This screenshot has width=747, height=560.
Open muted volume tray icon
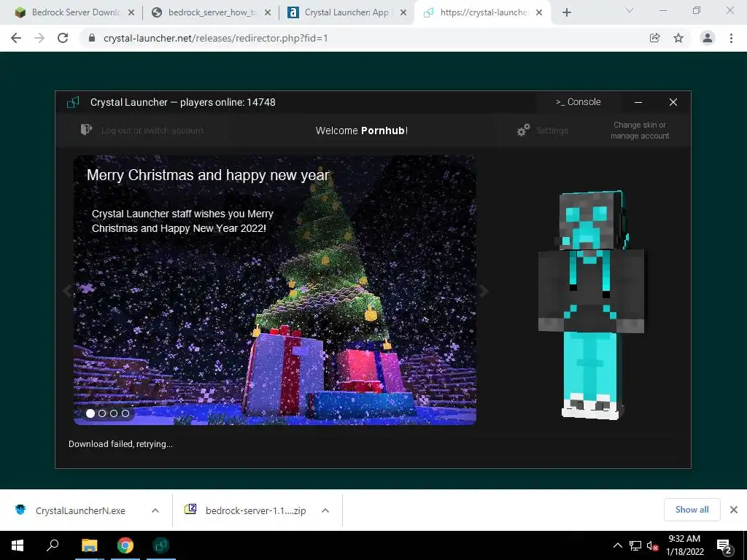(652, 545)
